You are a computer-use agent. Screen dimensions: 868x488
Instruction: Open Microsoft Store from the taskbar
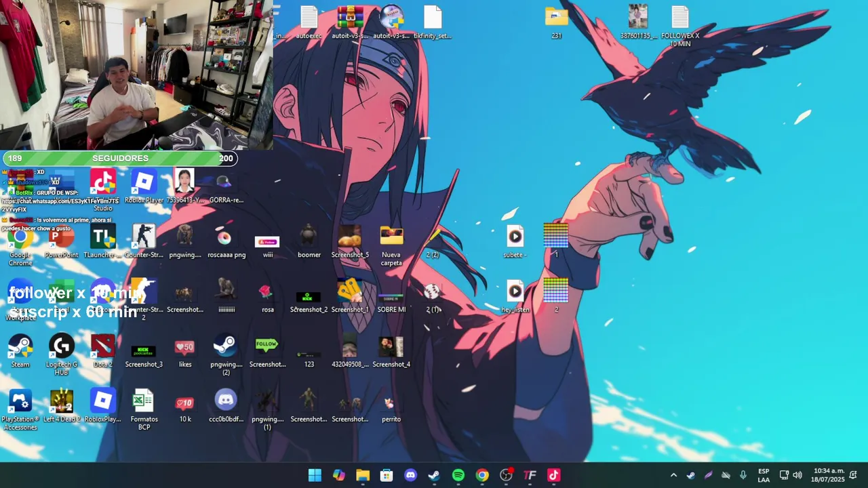click(387, 475)
